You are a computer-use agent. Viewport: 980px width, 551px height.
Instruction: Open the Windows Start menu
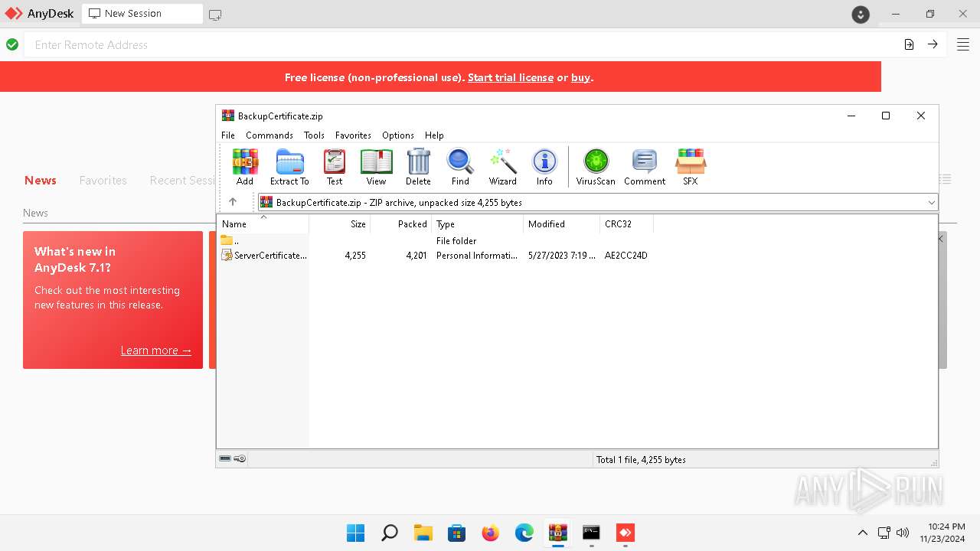[x=355, y=533]
